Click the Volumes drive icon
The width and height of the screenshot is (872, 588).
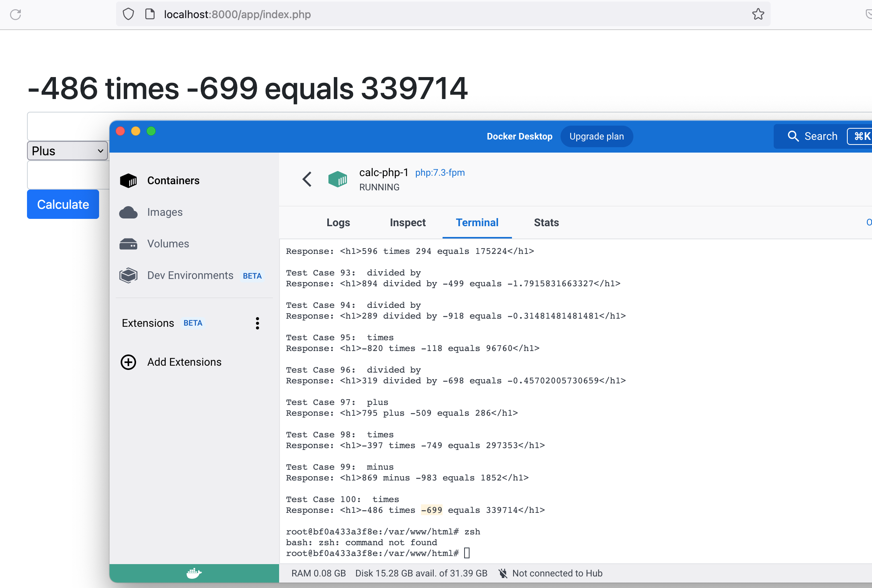(x=128, y=244)
